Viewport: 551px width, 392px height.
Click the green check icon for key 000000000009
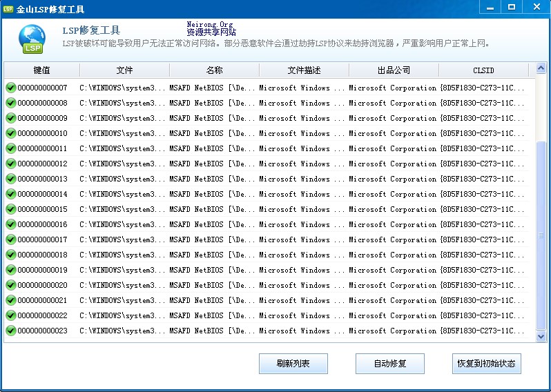click(11, 118)
